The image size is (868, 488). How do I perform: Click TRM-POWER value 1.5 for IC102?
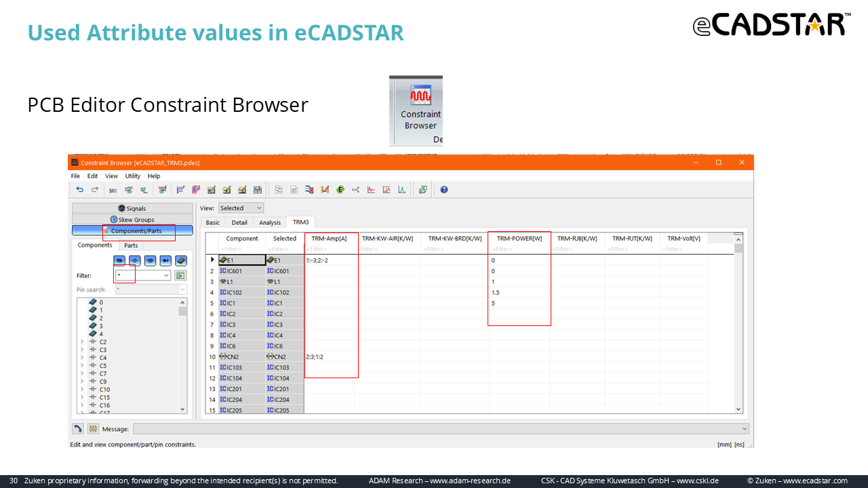click(x=519, y=293)
